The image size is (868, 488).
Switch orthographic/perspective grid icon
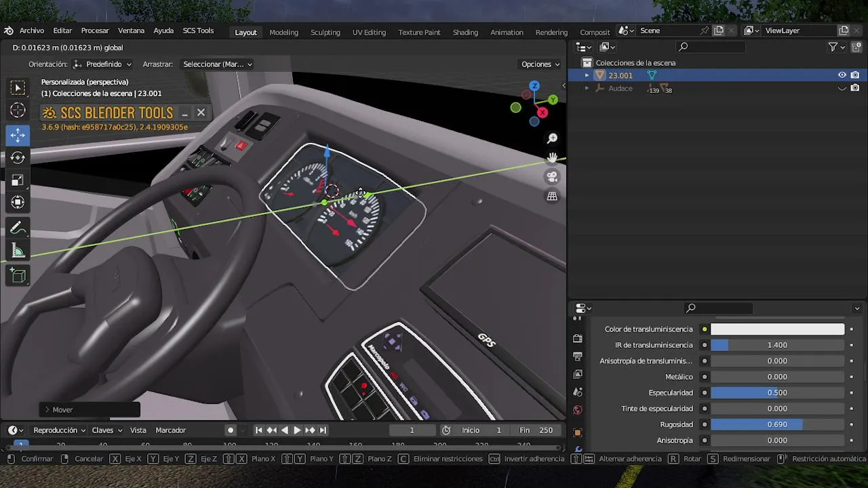click(x=553, y=197)
